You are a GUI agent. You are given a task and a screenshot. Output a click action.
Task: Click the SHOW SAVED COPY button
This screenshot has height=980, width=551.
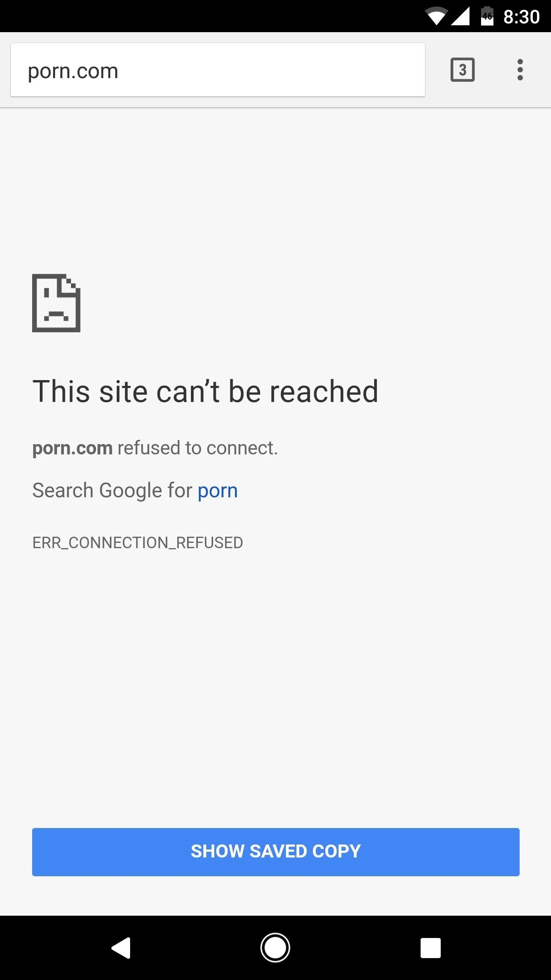275,852
